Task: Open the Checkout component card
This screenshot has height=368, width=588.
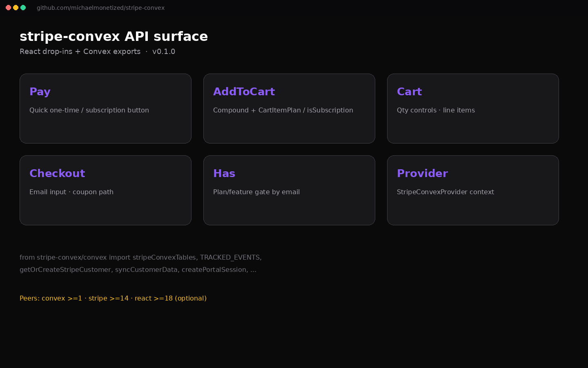Action: tap(105, 190)
